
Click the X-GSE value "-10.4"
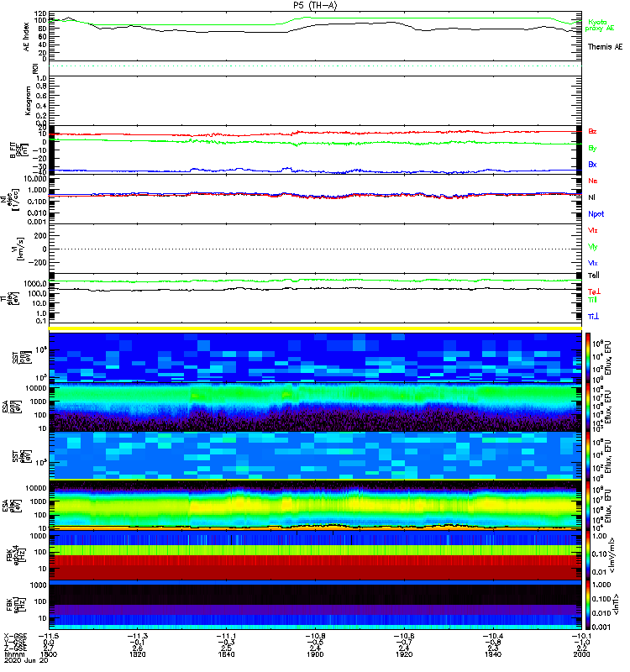point(493,637)
